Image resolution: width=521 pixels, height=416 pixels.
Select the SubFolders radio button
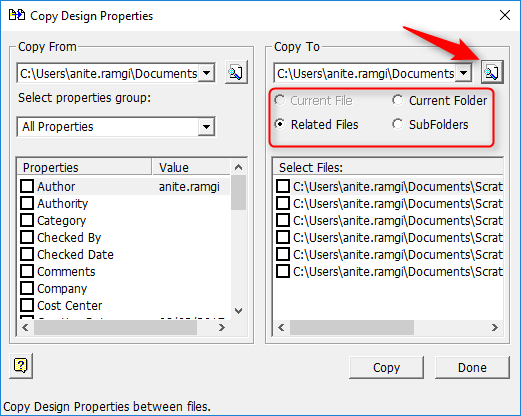coord(397,124)
